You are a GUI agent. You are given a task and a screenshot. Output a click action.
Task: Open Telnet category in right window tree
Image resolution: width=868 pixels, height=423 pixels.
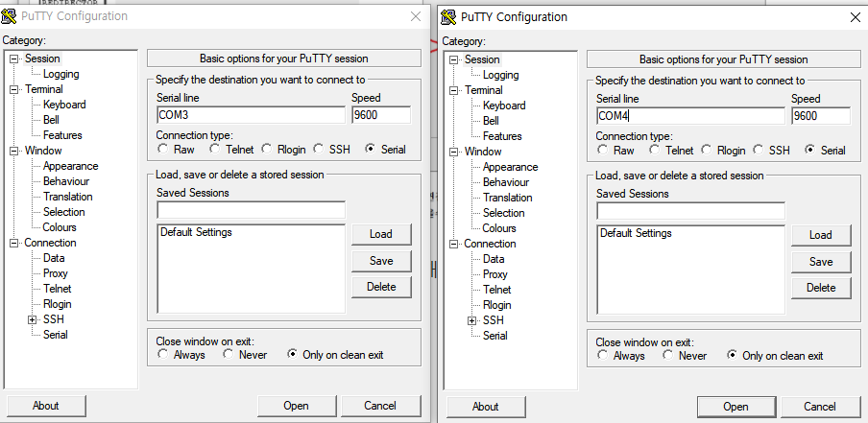pos(496,290)
